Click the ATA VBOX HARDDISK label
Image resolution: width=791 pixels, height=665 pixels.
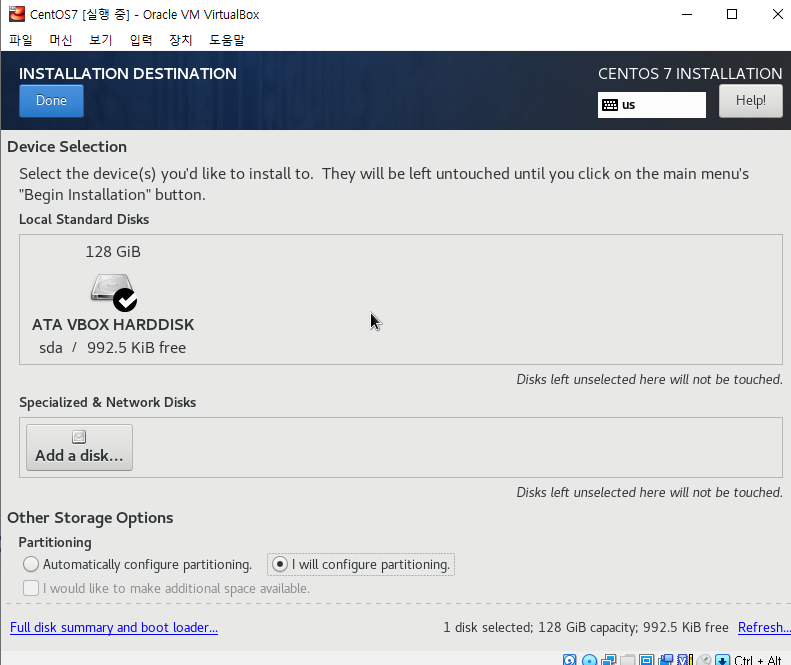113,324
